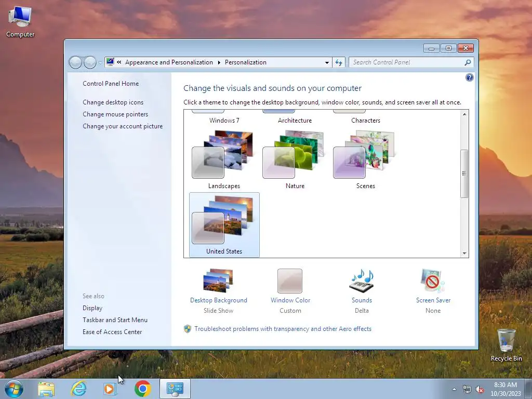This screenshot has height=399, width=532.
Task: Click the Screen Saver link text
Action: (x=433, y=300)
